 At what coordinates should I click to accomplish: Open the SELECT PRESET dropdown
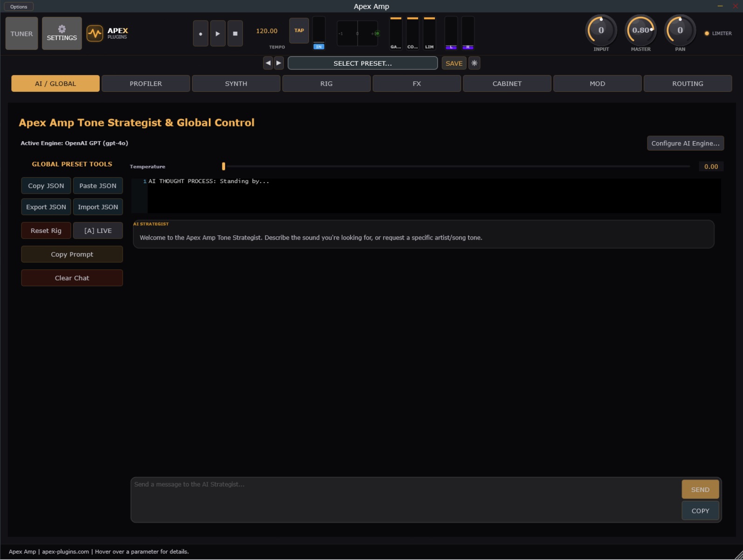point(363,63)
